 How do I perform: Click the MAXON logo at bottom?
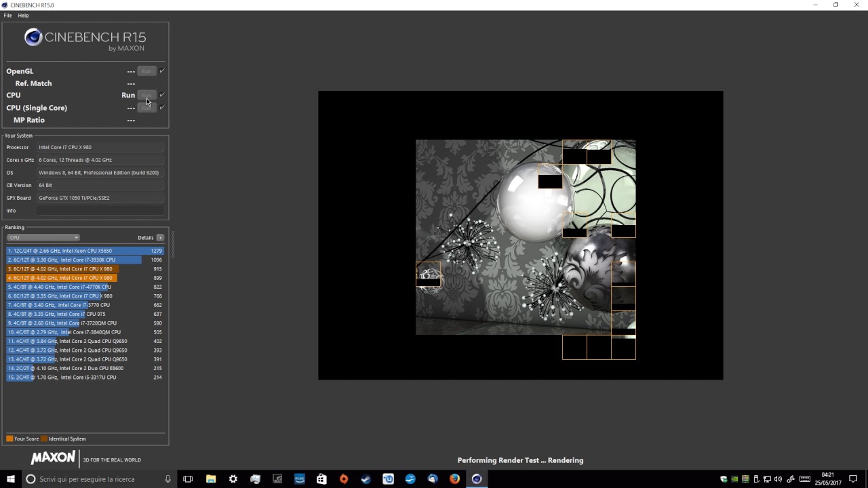click(53, 458)
